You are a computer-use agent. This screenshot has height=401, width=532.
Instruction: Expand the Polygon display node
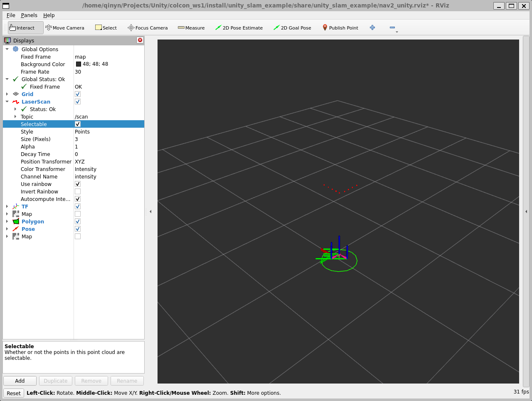pyautogui.click(x=7, y=221)
